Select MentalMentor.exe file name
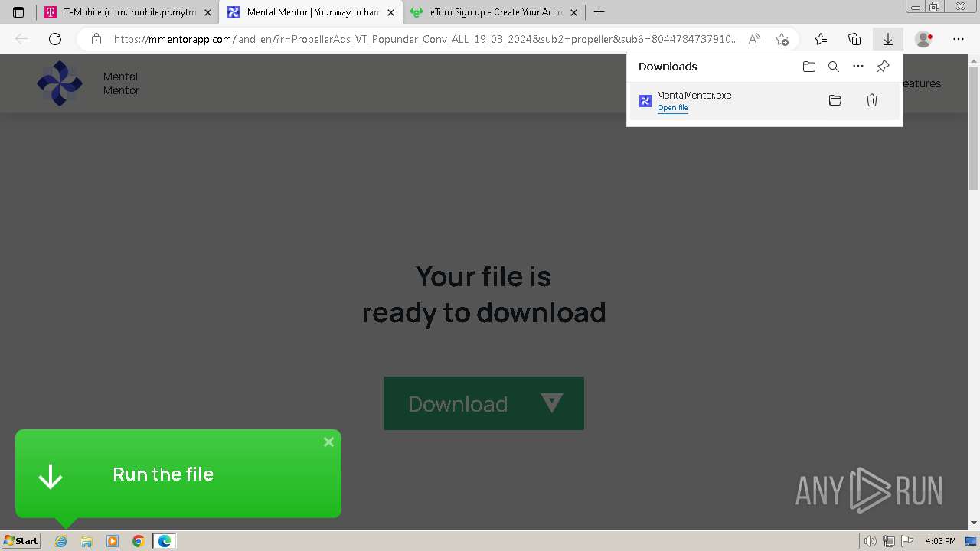 pos(694,96)
